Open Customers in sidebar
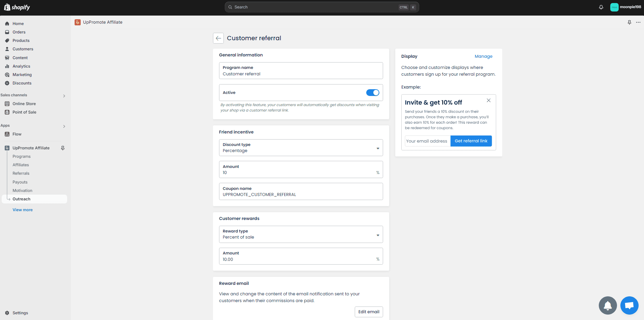Image resolution: width=644 pixels, height=320 pixels. tap(23, 49)
